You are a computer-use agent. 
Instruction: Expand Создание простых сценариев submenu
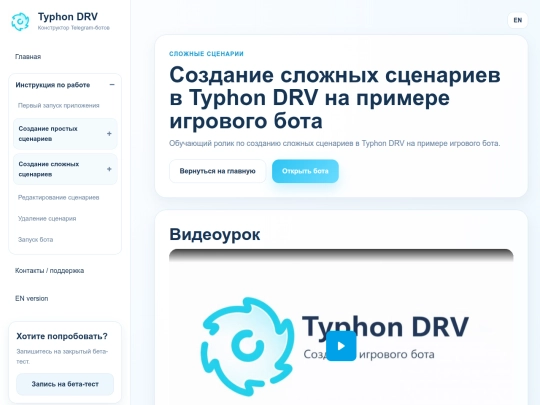click(109, 134)
